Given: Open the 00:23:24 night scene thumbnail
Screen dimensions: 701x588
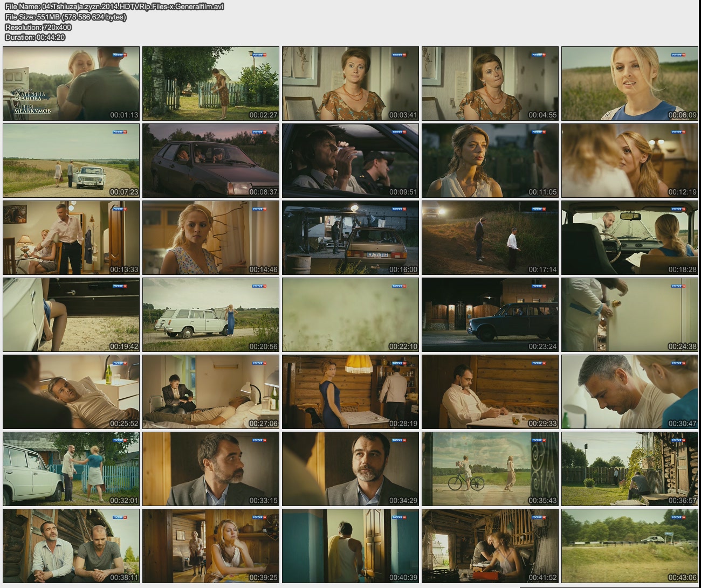Looking at the screenshot, I should (490, 315).
